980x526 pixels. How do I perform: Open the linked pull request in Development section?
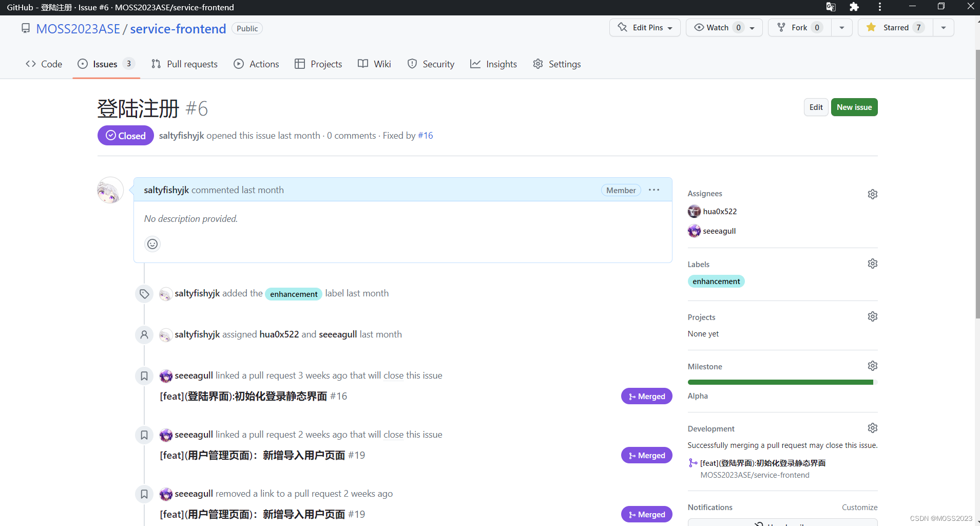(763, 463)
